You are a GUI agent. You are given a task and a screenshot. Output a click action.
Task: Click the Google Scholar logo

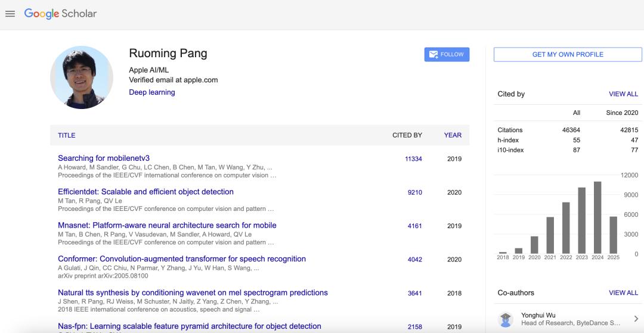[x=60, y=14]
